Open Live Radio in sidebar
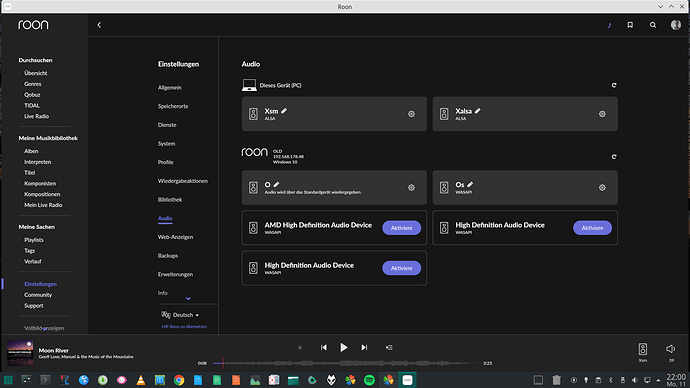690x388 pixels. pyautogui.click(x=37, y=116)
